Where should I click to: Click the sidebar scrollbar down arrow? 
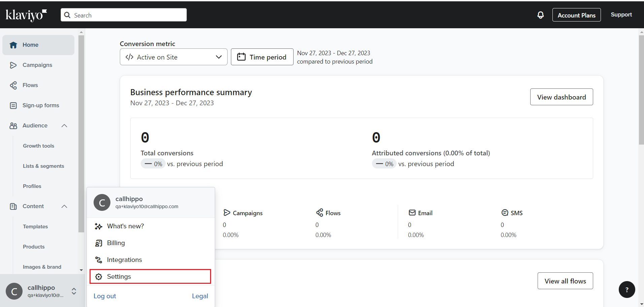81,270
